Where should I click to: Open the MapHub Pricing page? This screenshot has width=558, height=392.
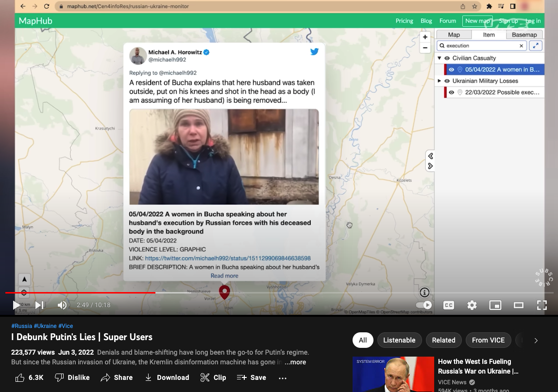[404, 21]
